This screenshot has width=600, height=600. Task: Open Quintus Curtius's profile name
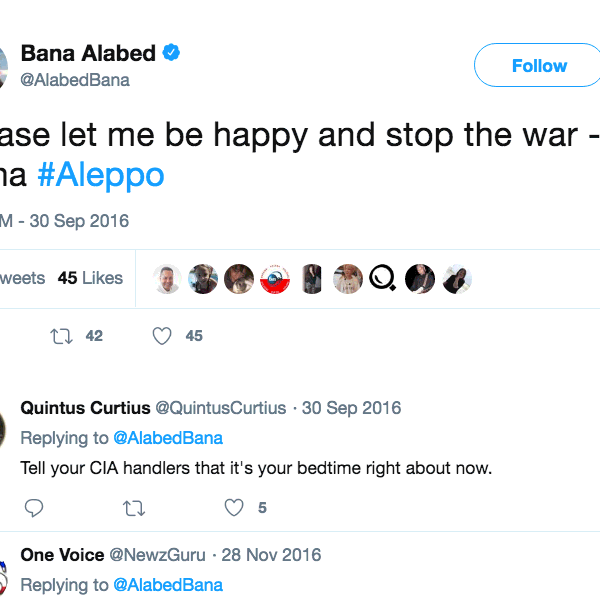(85, 408)
